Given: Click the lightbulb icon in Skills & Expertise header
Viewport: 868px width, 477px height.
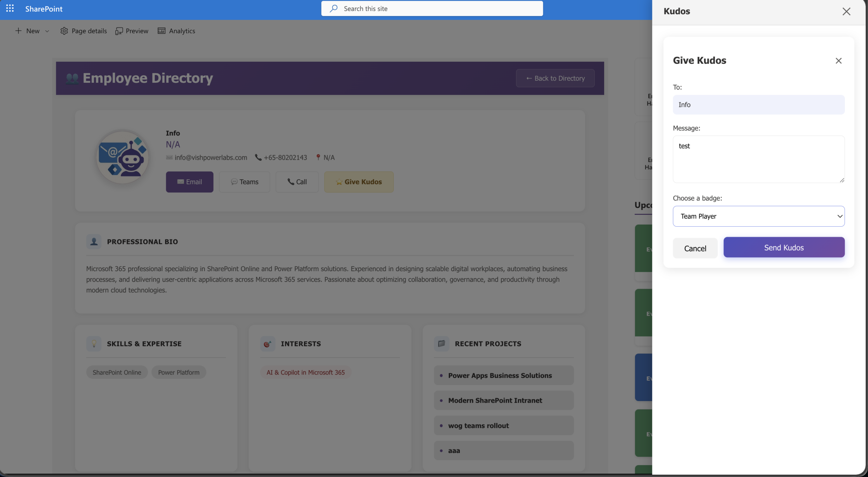Looking at the screenshot, I should (x=94, y=344).
